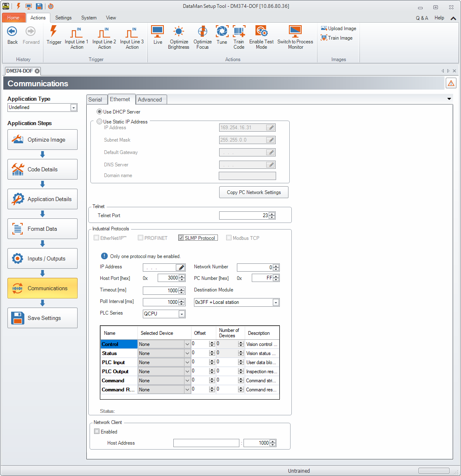Click Optimize Focus icon

(x=202, y=32)
